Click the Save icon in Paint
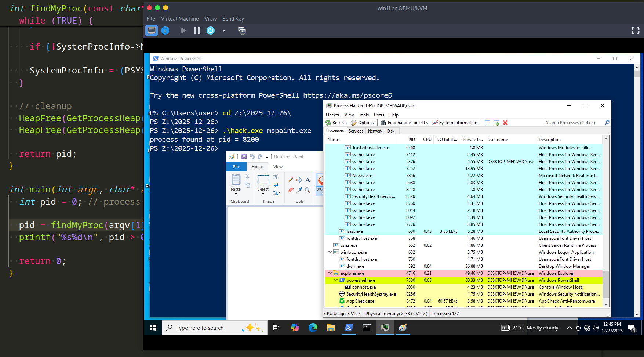This screenshot has width=644, height=357. (244, 157)
